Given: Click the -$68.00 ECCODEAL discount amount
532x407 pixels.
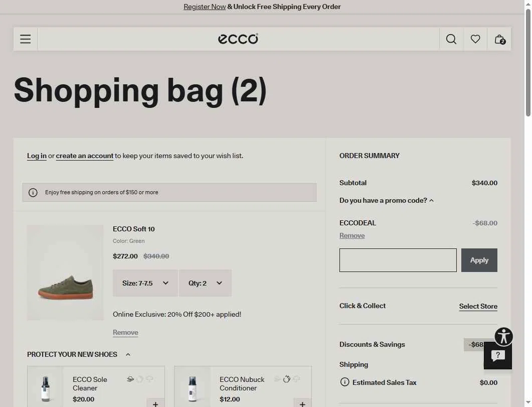Looking at the screenshot, I should pyautogui.click(x=485, y=223).
